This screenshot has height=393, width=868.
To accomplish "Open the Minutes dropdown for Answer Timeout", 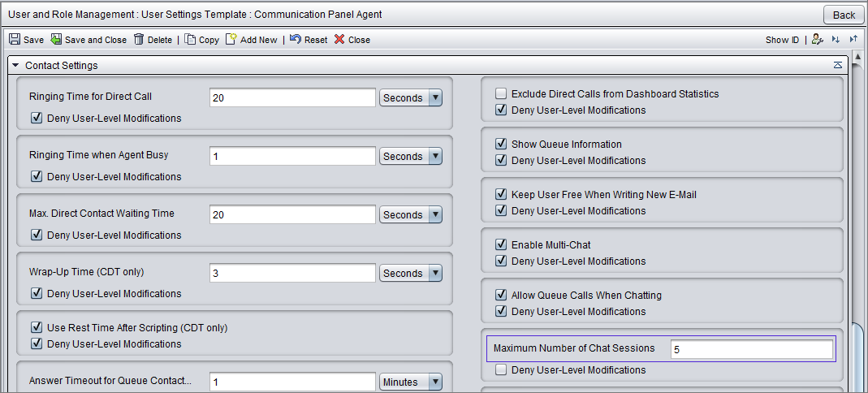I will [410, 382].
